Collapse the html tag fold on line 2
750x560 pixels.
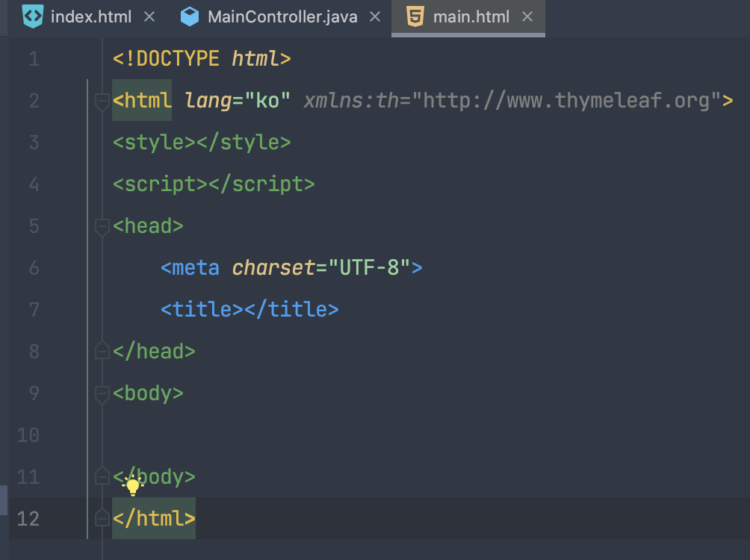(x=102, y=102)
